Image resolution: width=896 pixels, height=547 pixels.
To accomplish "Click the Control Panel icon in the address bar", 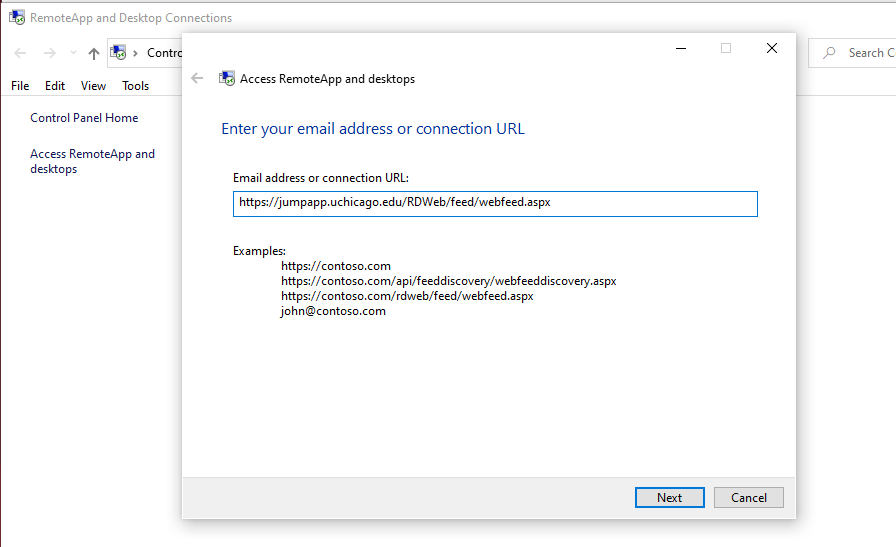I will 119,53.
